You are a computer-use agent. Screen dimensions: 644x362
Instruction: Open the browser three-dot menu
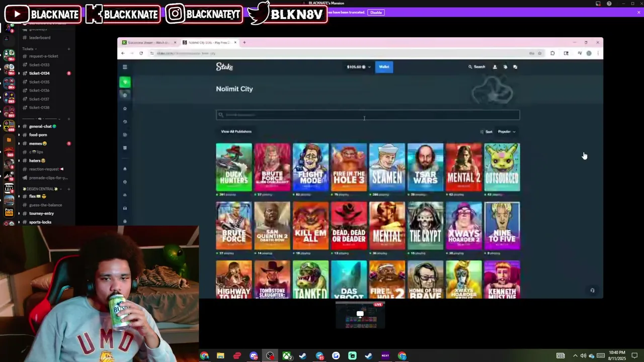598,53
